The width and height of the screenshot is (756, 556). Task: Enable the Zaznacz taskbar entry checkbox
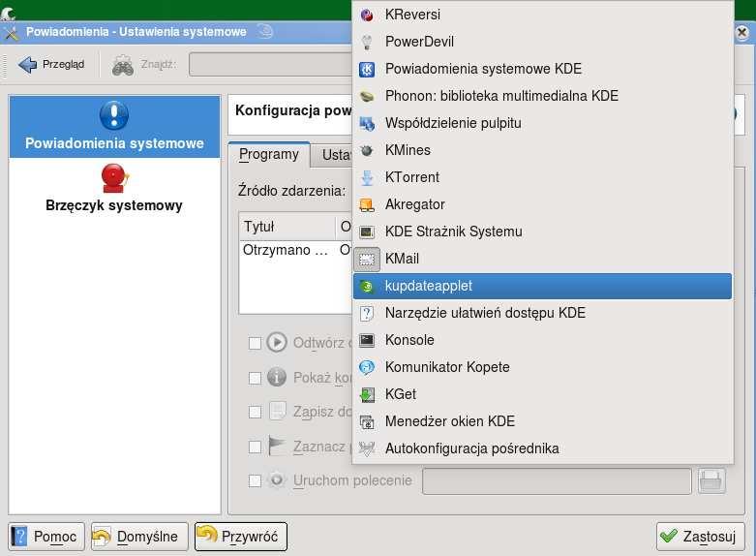point(255,447)
